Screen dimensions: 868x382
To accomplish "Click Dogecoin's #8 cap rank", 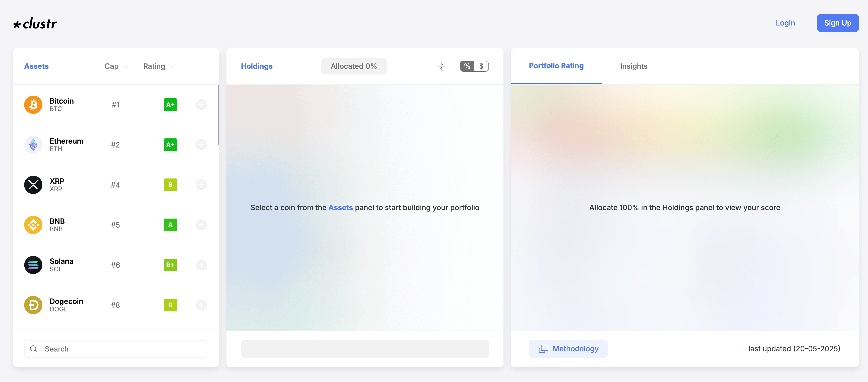I will 115,305.
